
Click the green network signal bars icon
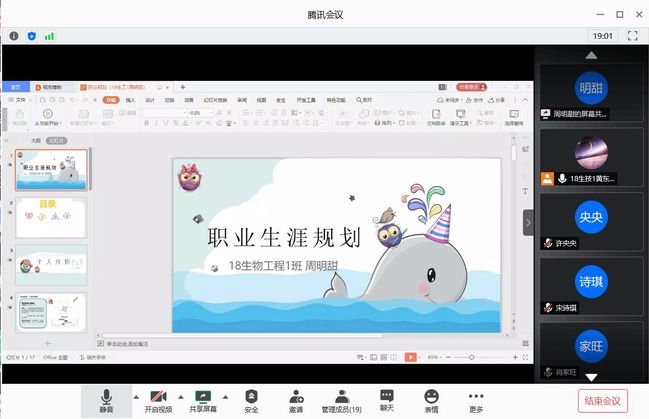(x=49, y=36)
